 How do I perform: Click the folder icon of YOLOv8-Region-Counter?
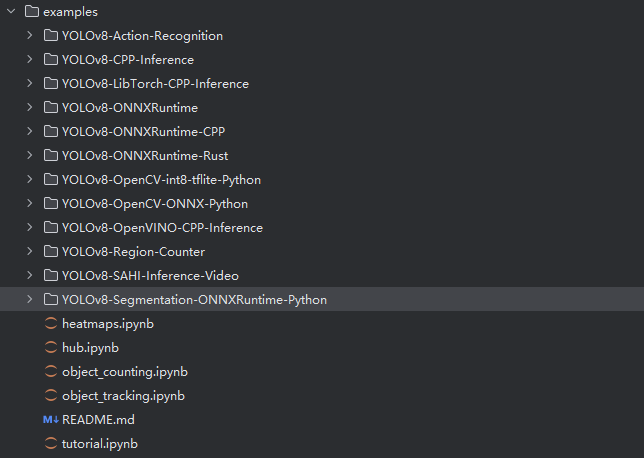[x=51, y=251]
